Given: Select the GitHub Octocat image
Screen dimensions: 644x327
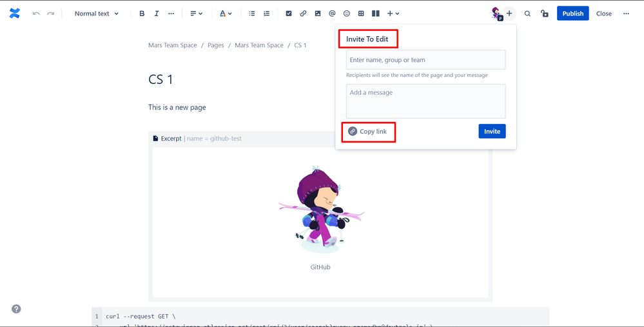Looking at the screenshot, I should pyautogui.click(x=321, y=210).
